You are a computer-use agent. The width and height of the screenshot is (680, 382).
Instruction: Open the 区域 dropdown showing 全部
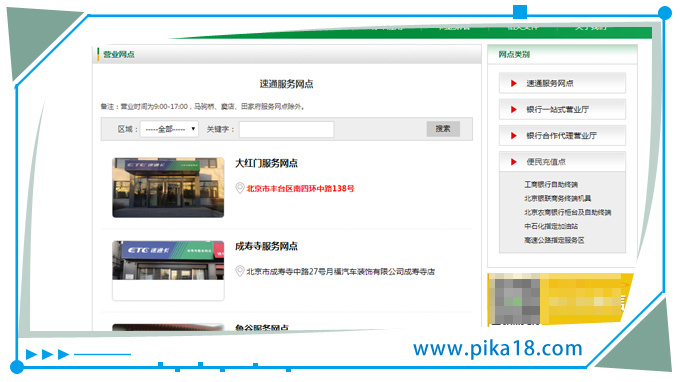[x=170, y=129]
